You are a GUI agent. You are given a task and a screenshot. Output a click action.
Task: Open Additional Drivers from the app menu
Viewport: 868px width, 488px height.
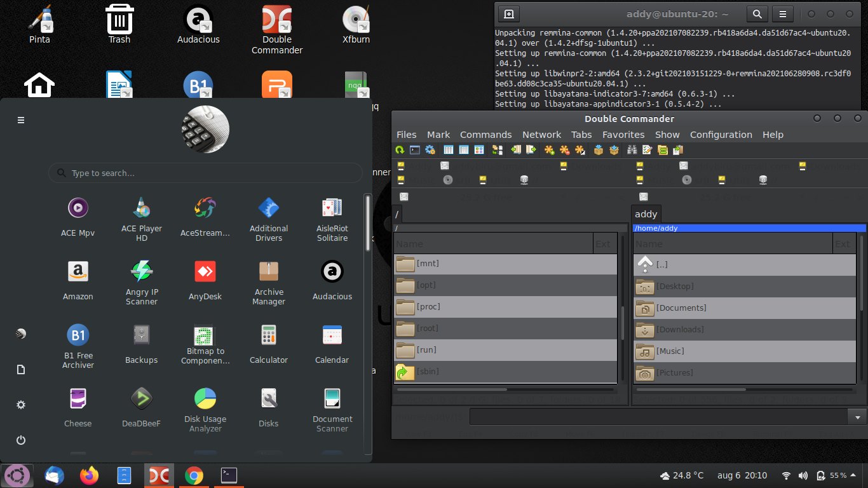click(269, 219)
